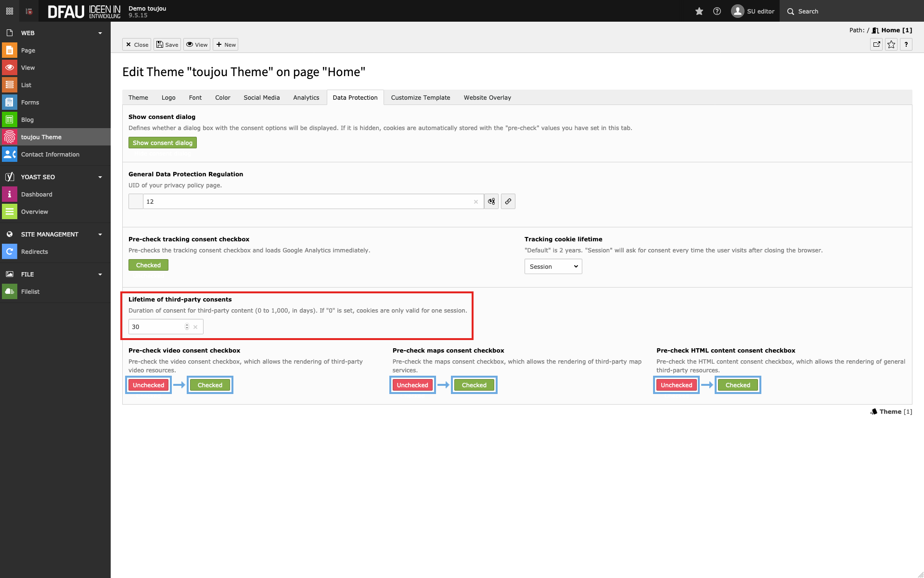Open the toujou Theme module icon
This screenshot has width=924, height=578.
pos(9,137)
